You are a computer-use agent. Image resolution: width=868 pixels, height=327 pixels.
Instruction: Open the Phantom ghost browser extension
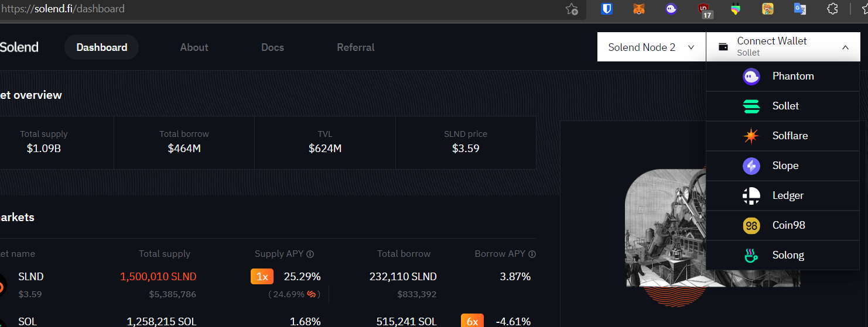click(671, 9)
